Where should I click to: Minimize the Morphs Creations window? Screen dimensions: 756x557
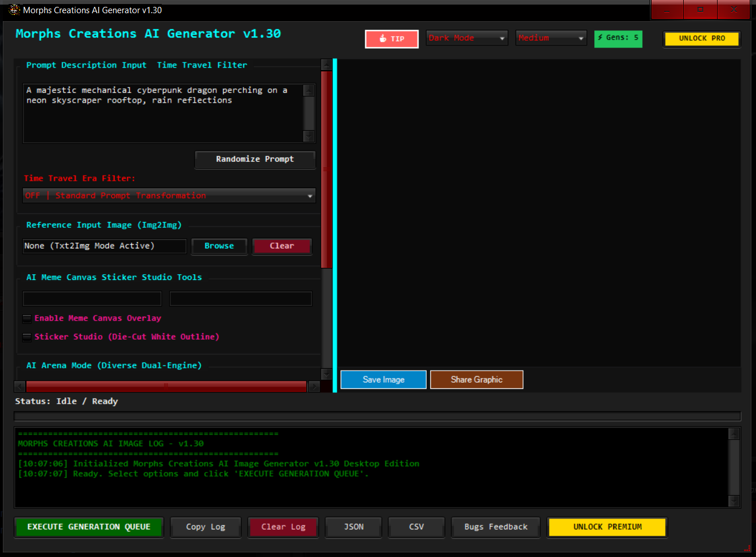click(667, 10)
